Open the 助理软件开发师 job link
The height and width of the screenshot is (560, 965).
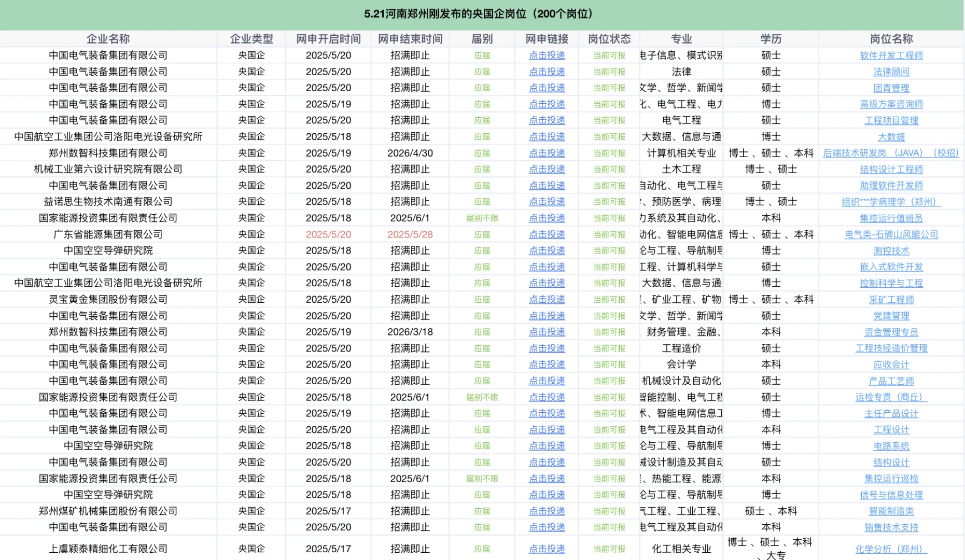[x=891, y=186]
